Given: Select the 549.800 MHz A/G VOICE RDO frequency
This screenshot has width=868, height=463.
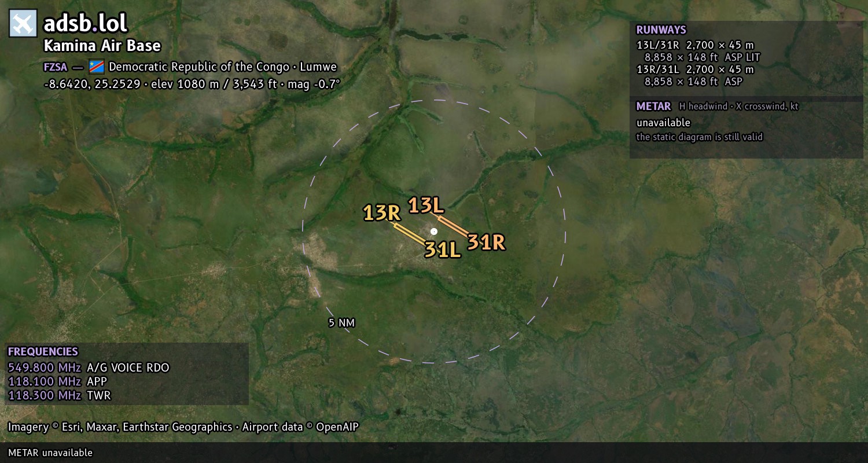Looking at the screenshot, I should [x=89, y=368].
